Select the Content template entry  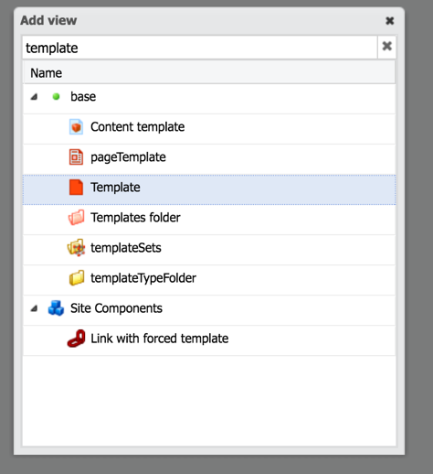click(x=209, y=129)
